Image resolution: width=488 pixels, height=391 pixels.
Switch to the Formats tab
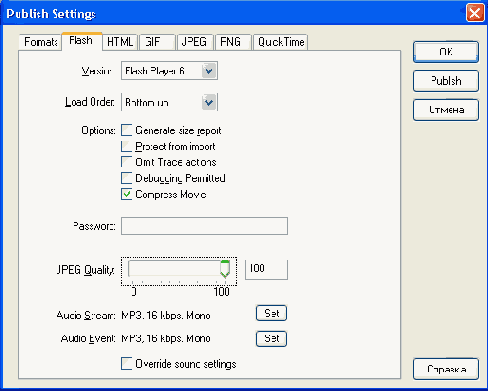click(x=40, y=42)
